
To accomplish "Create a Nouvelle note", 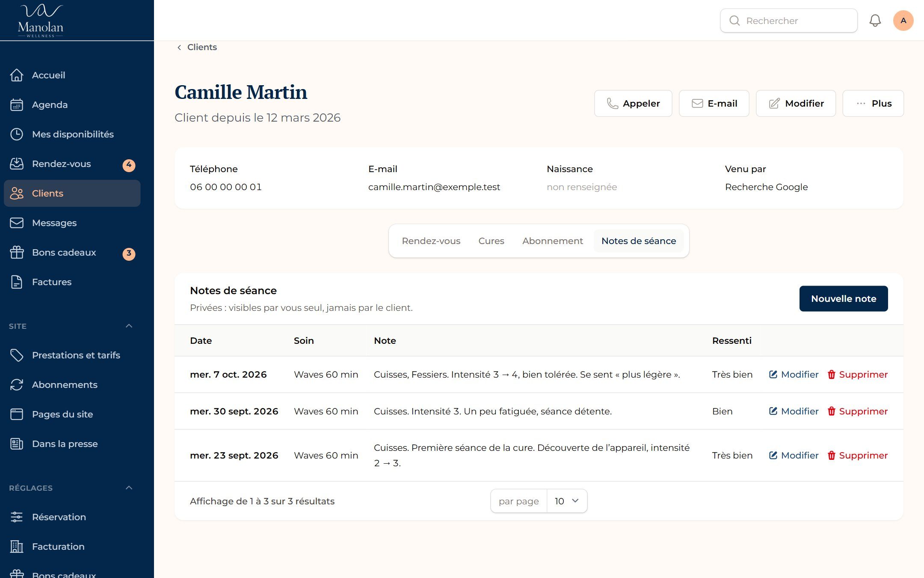I will (844, 298).
